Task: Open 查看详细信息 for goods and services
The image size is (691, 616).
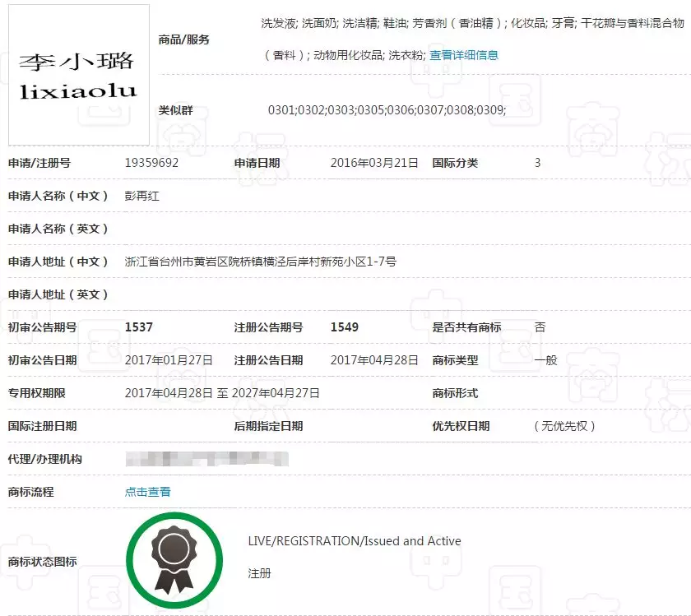Action: [x=463, y=56]
